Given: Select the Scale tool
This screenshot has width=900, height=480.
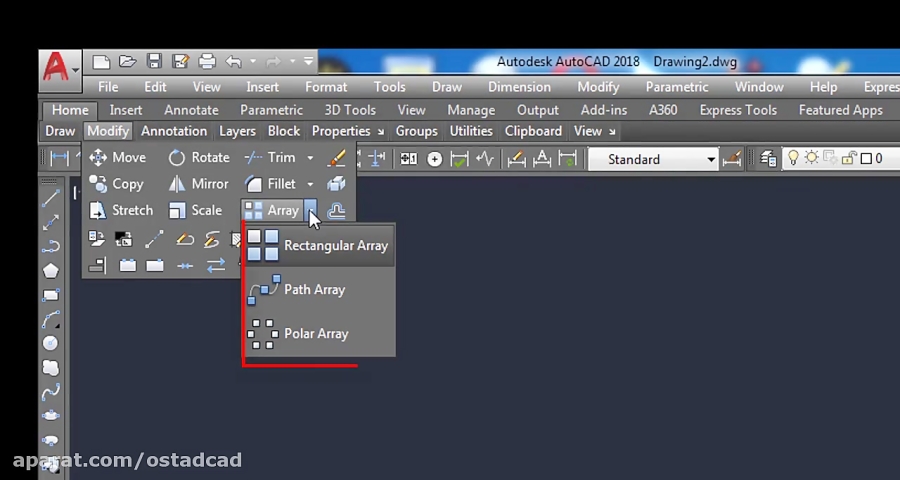Looking at the screenshot, I should pos(196,211).
